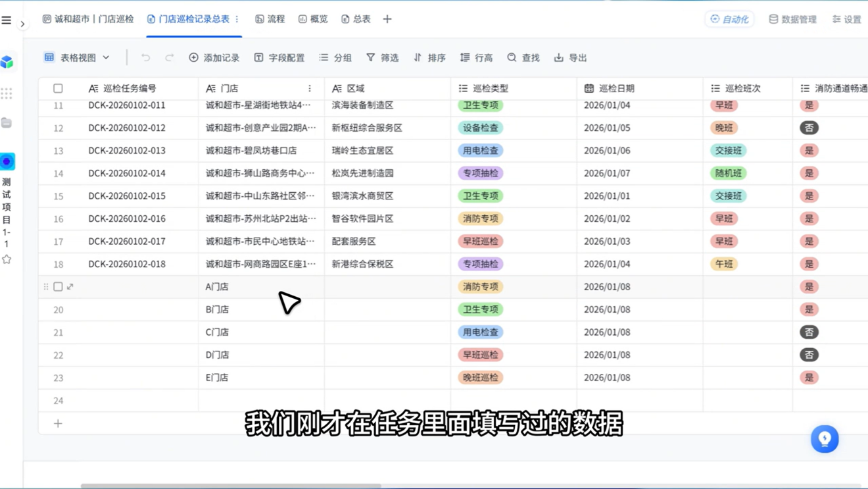Expand the A门店 record with the arrows icon

(x=70, y=287)
